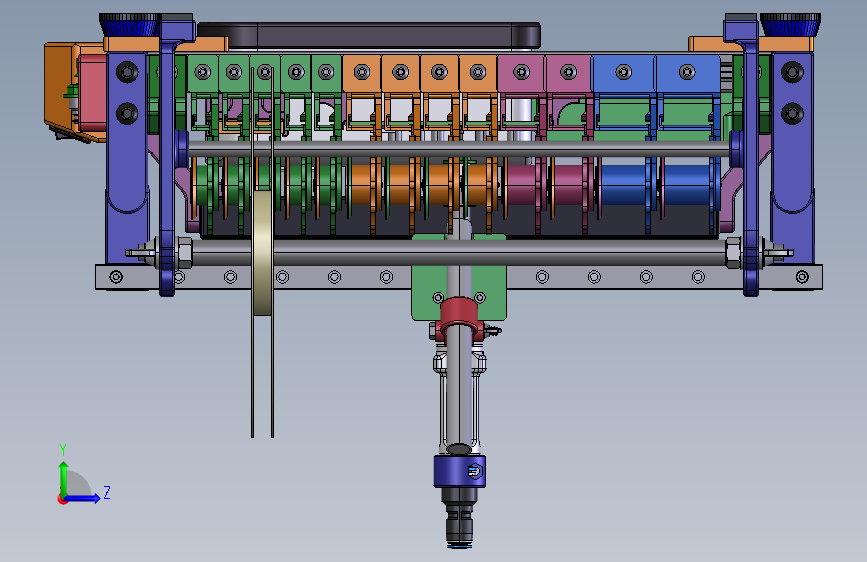This screenshot has height=562, width=867.
Task: Select the pale yellow disc wheel
Action: [263, 253]
